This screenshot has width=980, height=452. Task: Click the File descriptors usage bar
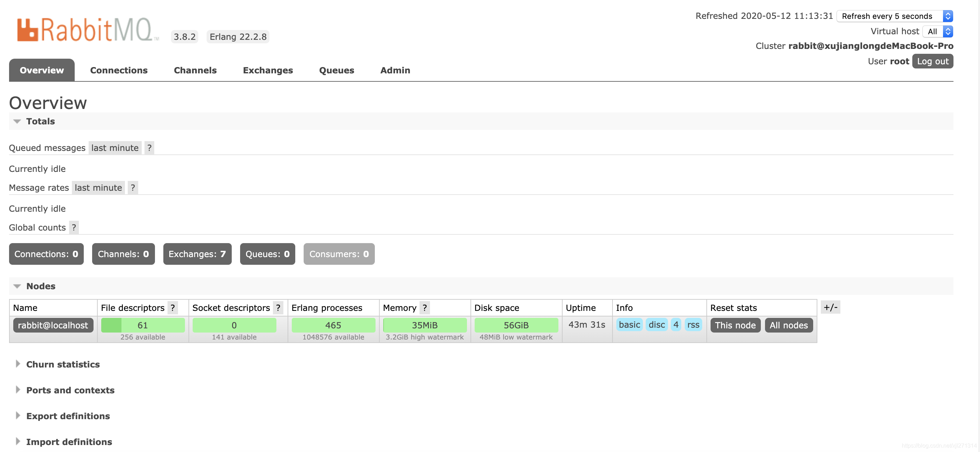[x=143, y=325]
